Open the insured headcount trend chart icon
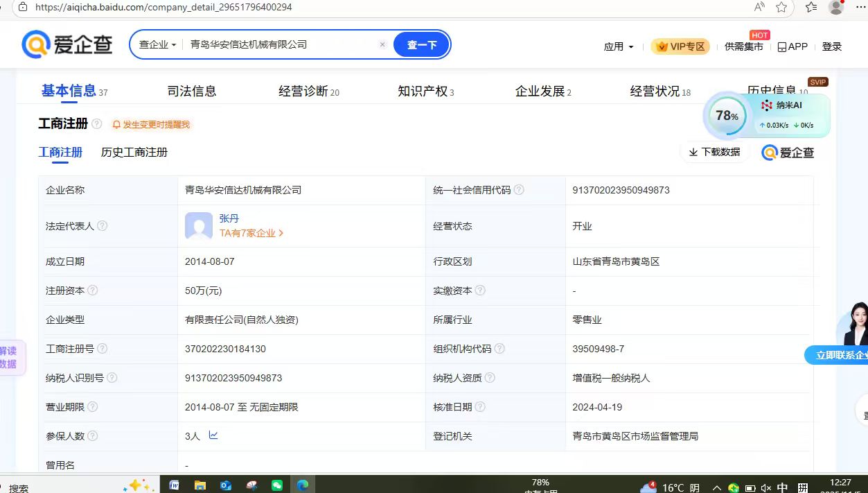Viewport: 868px width, 493px height. click(x=213, y=435)
